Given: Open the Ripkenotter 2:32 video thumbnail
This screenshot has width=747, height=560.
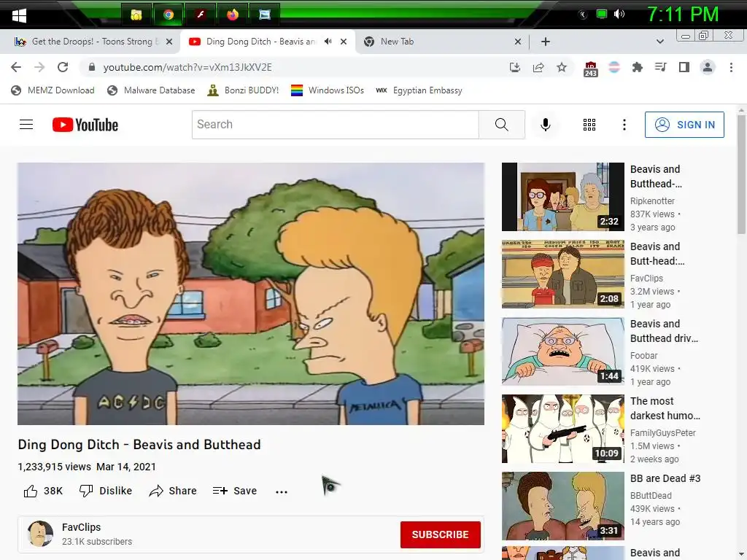Looking at the screenshot, I should [563, 197].
